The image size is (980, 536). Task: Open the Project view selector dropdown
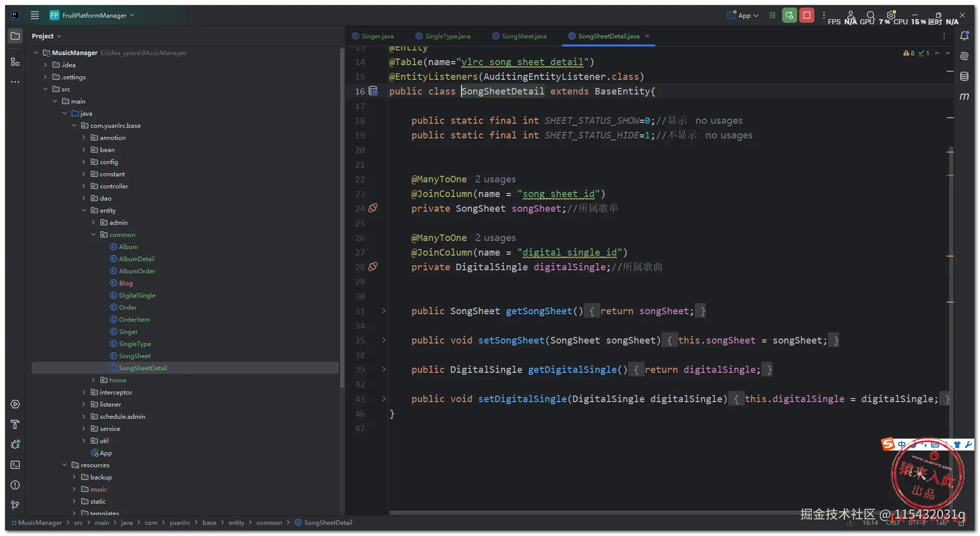[46, 36]
